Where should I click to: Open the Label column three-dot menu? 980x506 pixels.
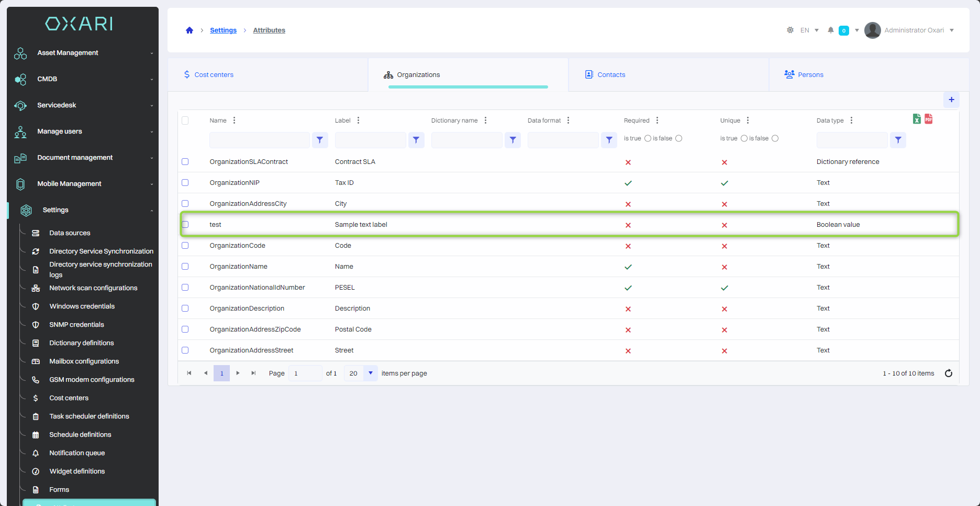tap(359, 120)
